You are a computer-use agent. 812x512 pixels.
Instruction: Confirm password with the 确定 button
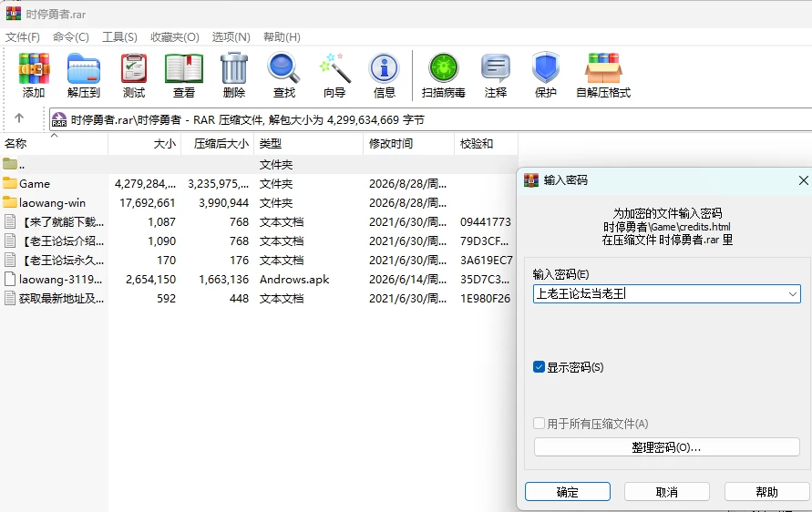[568, 492]
